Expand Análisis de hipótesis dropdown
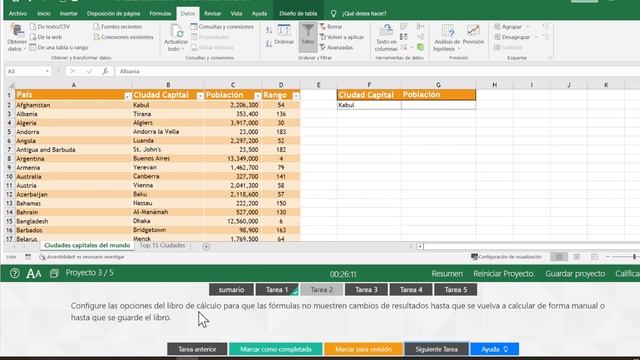The width and height of the screenshot is (640, 360). (x=459, y=49)
